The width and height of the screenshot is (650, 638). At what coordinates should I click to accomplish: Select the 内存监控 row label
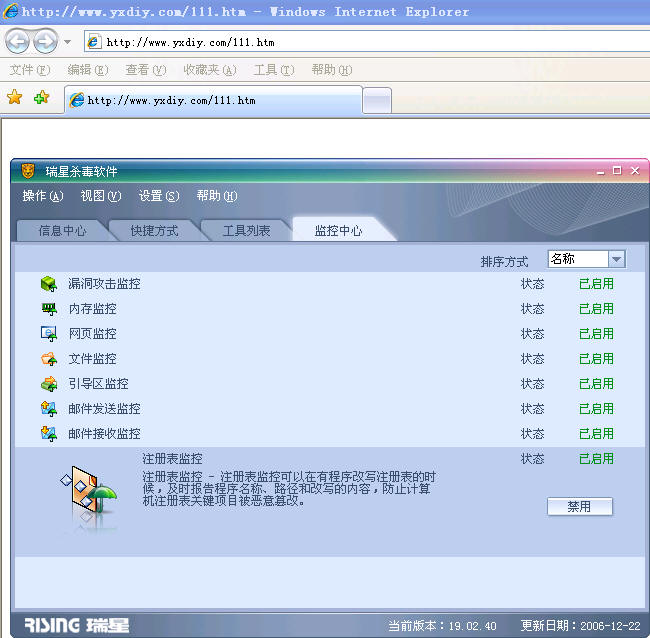[92, 309]
